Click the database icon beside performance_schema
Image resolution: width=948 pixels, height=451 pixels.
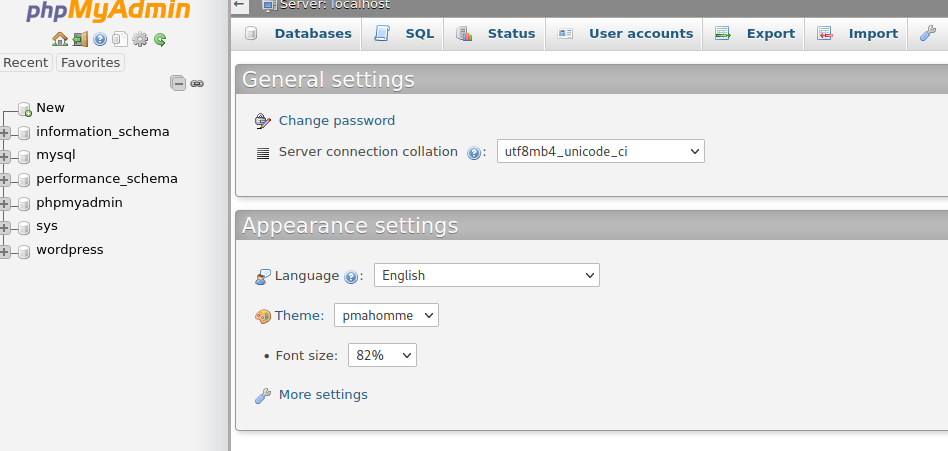click(24, 180)
